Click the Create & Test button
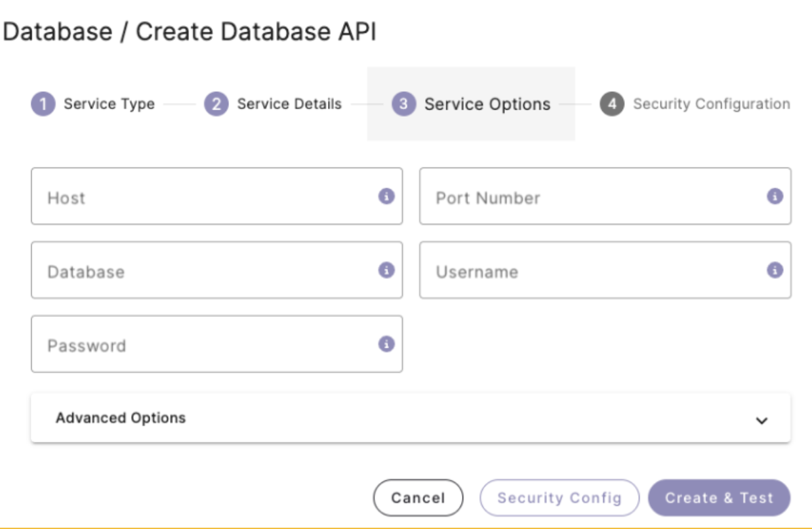Viewport: 812px width, 529px height. [719, 498]
